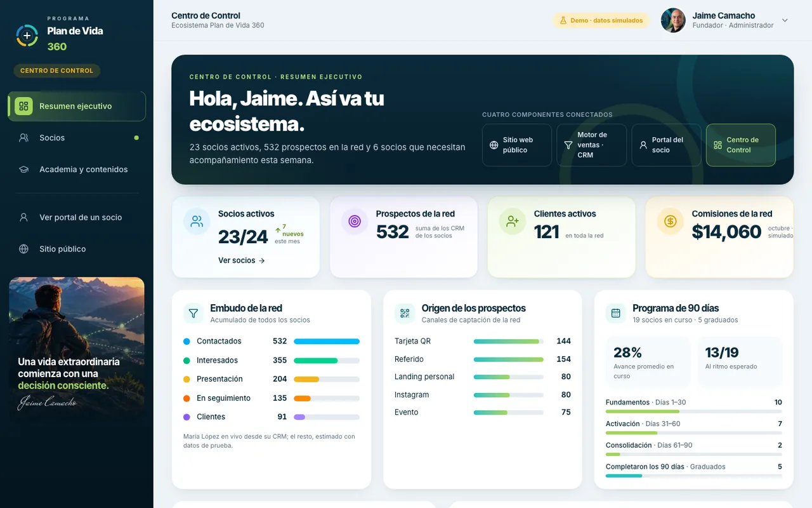Viewport: 812px width, 508px height.
Task: Click the globe icon in Sitio web público
Action: click(x=494, y=145)
